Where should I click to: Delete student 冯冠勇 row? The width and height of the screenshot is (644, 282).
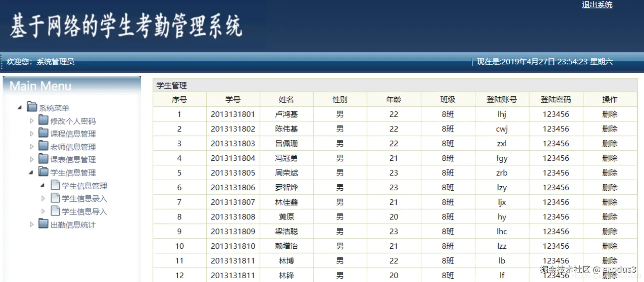(x=610, y=158)
